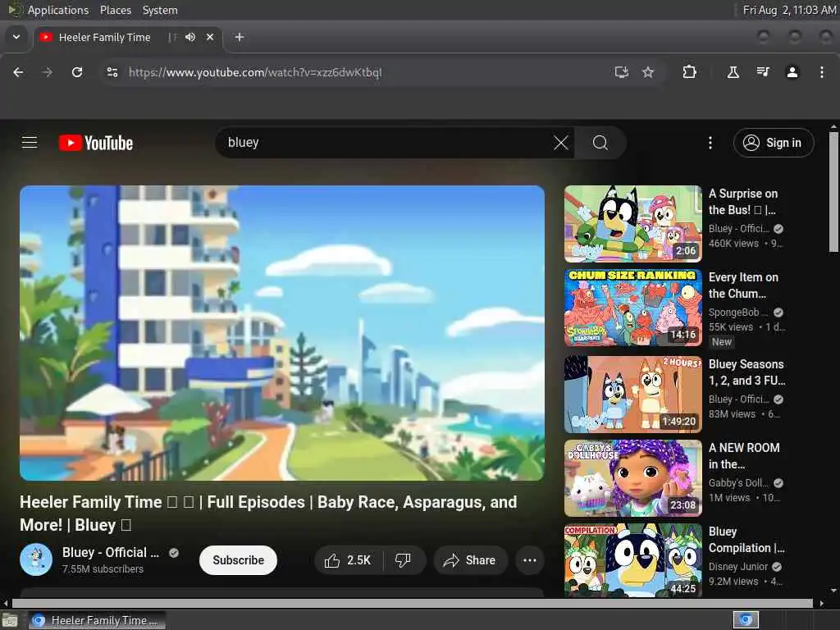Open A NEW ROOM in the title

point(744,455)
